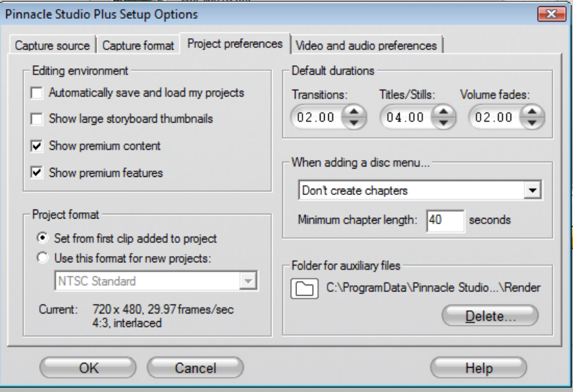Decrease the Transitions duration with down arrow
Viewport: 573px width, 392px height.
tap(354, 123)
